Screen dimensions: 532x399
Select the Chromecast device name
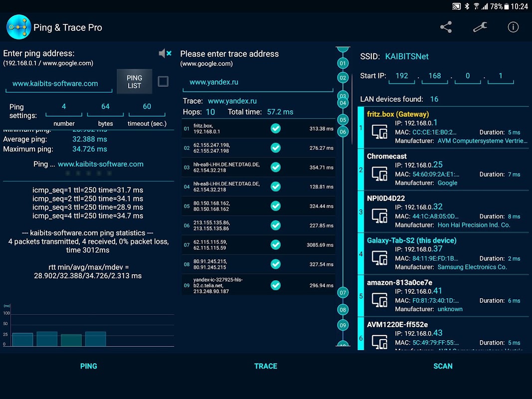click(386, 157)
